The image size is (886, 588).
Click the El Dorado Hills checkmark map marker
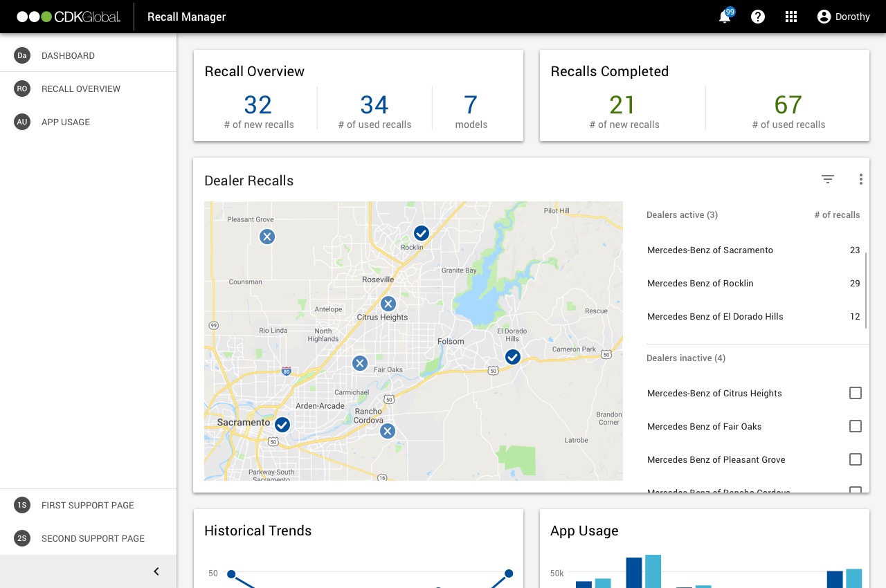pos(513,357)
